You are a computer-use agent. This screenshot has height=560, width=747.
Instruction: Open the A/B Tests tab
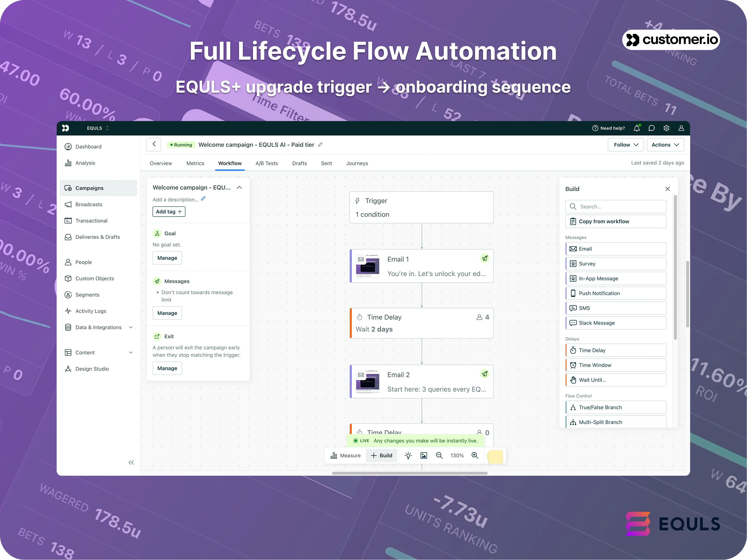[x=266, y=163]
